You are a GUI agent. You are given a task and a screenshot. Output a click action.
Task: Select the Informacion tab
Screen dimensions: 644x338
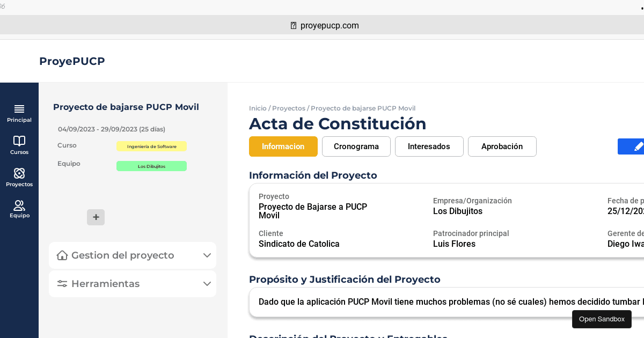pyautogui.click(x=283, y=146)
